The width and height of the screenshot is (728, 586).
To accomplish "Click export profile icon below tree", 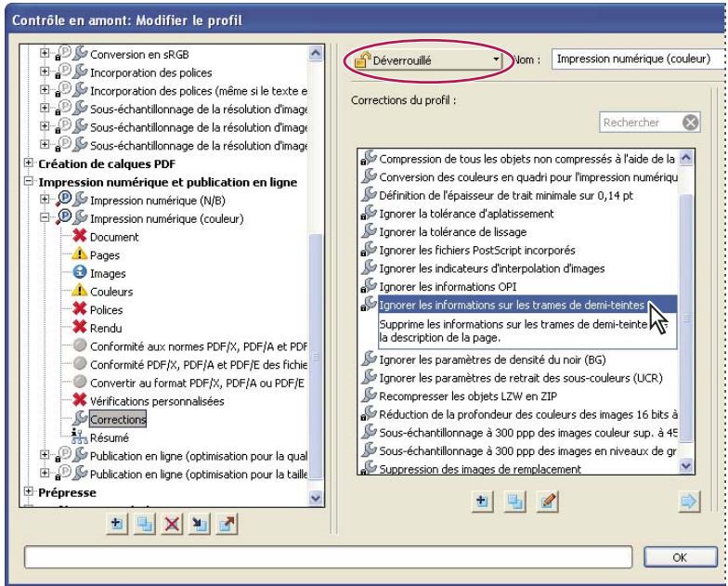I will point(227,525).
